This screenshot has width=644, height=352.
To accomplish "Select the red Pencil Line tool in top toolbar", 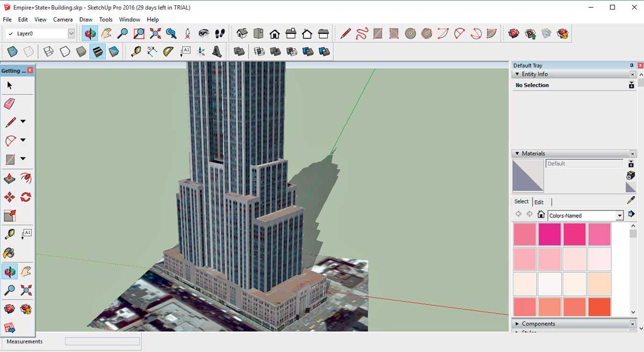I will pos(345,34).
